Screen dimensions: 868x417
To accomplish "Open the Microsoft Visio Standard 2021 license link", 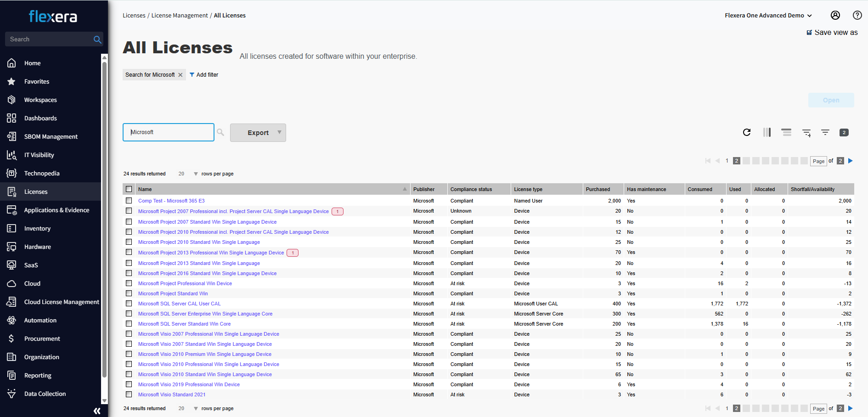I will (172, 394).
